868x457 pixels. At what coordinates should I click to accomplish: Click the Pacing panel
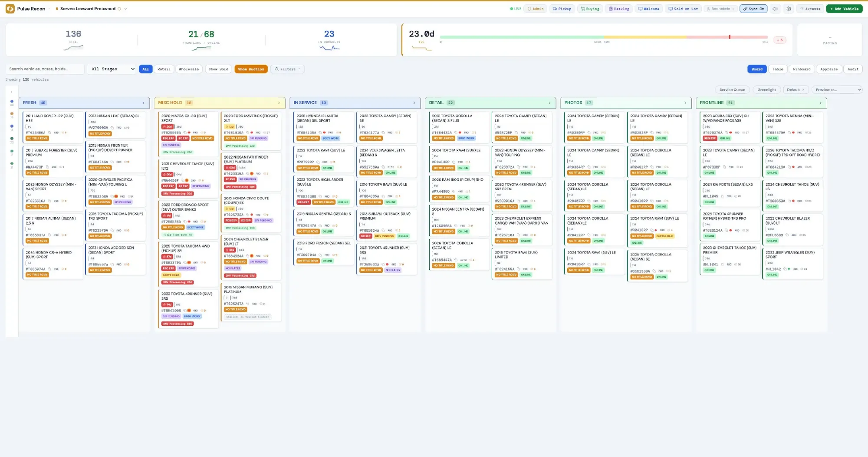(829, 40)
